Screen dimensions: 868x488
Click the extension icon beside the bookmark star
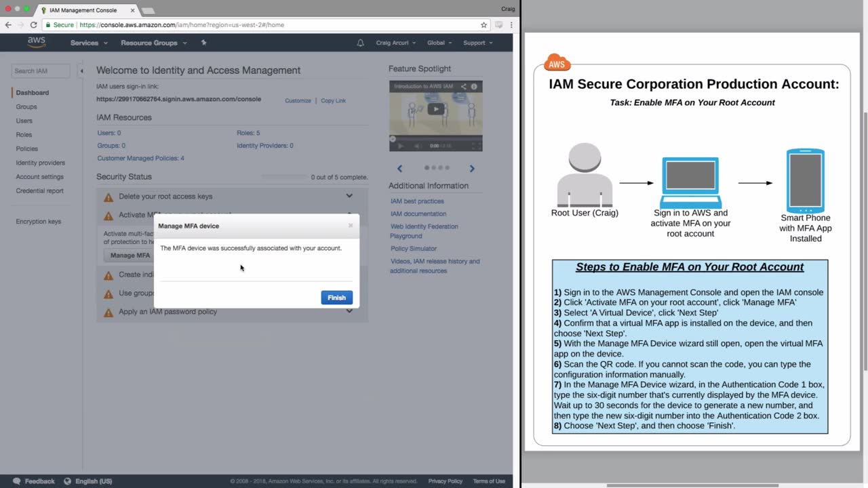(x=499, y=25)
